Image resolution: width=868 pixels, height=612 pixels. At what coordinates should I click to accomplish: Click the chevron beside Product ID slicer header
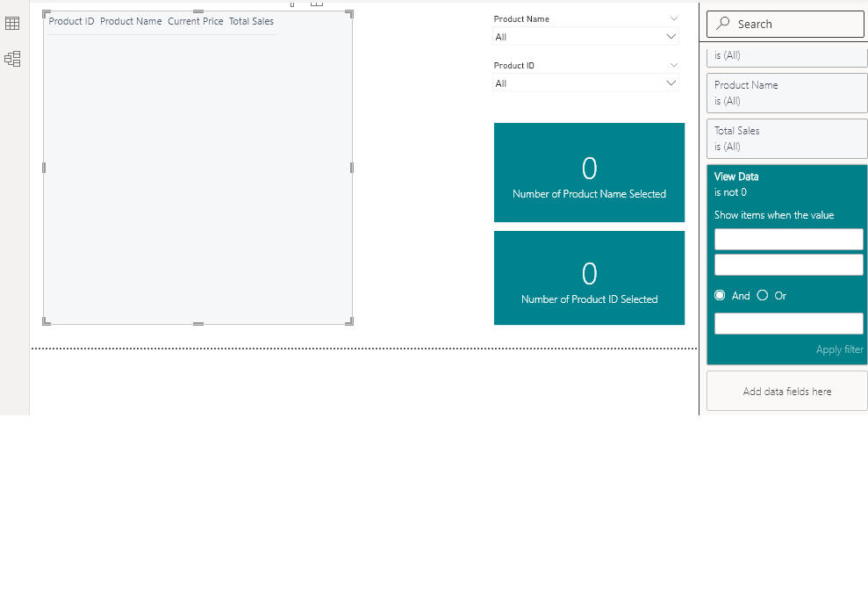674,65
